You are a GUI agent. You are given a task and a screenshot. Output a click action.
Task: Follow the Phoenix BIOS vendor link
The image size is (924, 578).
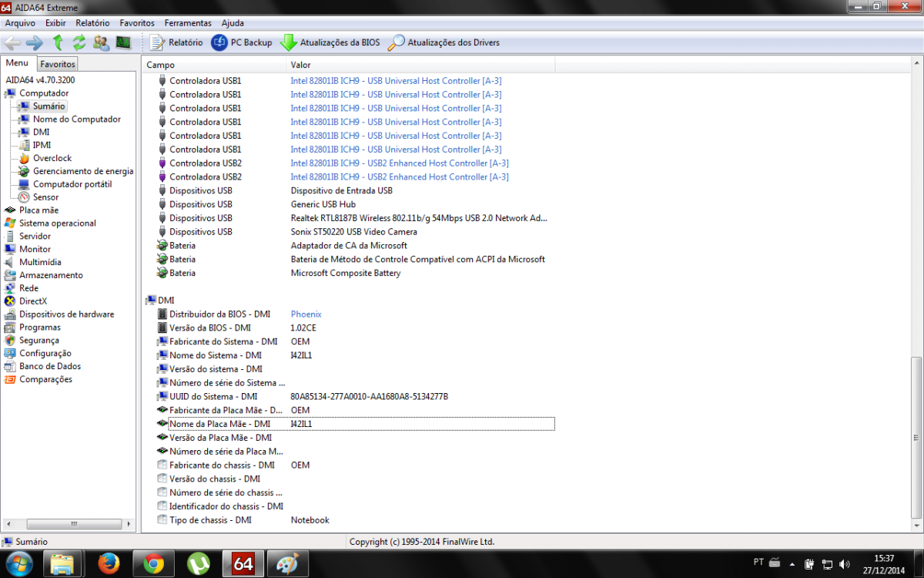[x=306, y=314]
